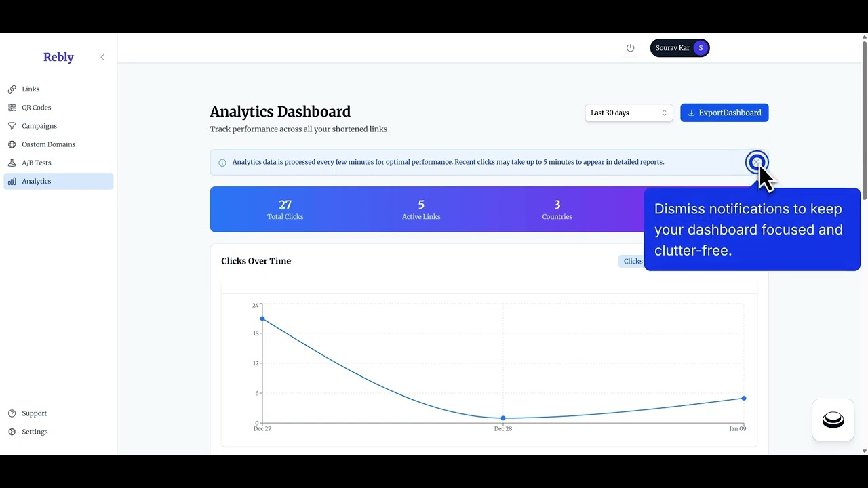This screenshot has height=488, width=868.
Task: Click the chart data point above Dec 28
Action: [x=503, y=418]
